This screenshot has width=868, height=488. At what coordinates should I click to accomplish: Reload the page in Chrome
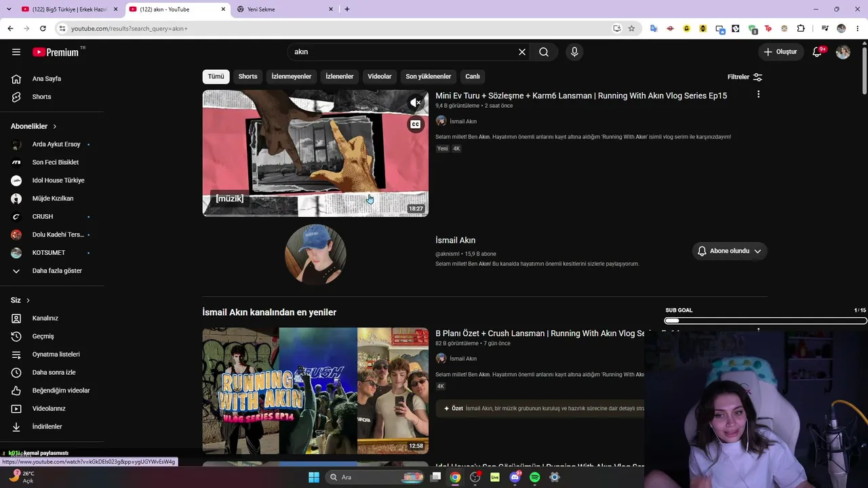pos(43,28)
